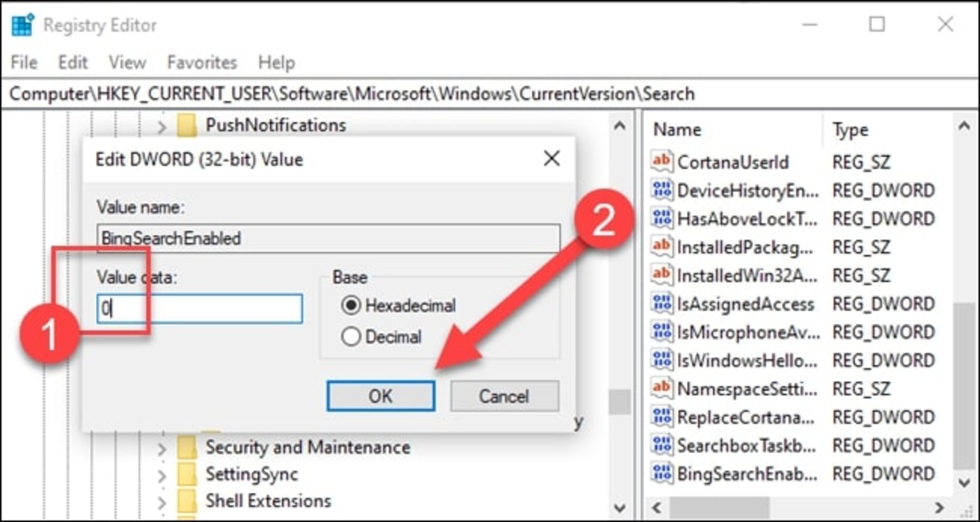Click the InstalledWin32A... string icon
This screenshot has height=522, width=980.
(662, 275)
